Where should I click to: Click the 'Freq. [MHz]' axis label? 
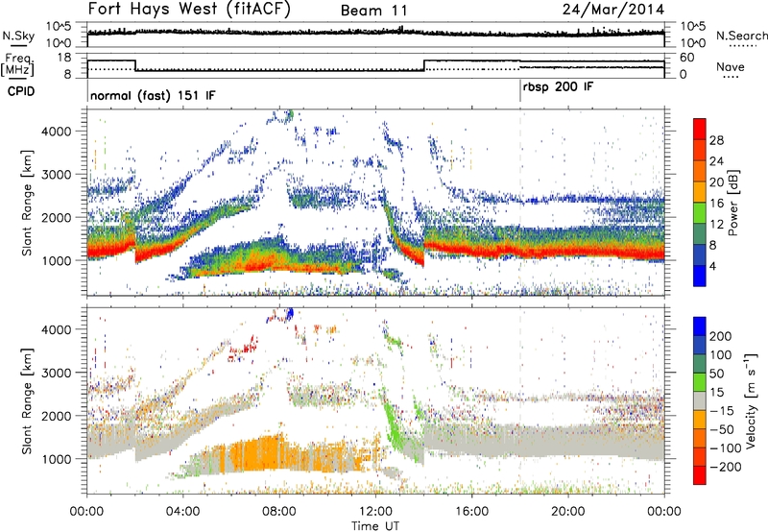pyautogui.click(x=17, y=65)
